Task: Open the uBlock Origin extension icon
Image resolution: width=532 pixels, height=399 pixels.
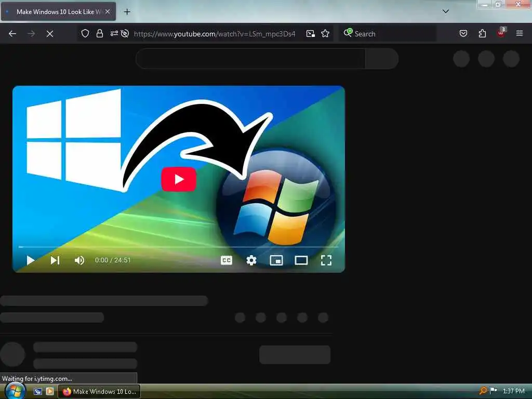Action: point(501,33)
